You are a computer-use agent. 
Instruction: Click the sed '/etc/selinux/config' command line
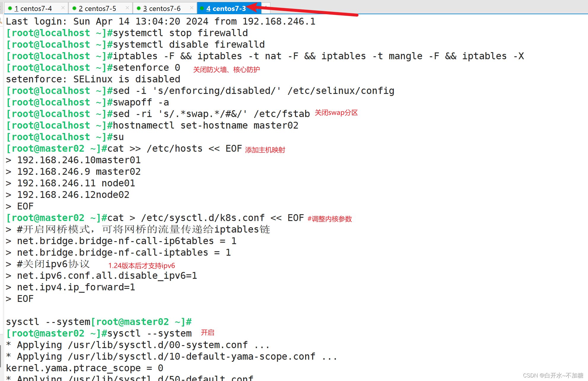(200, 91)
